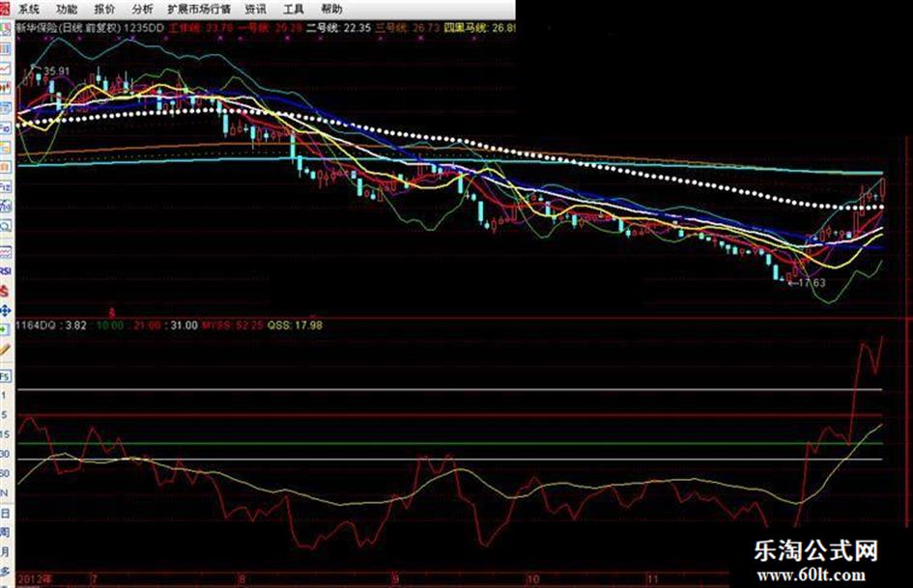The height and width of the screenshot is (588, 913).
Task: Click the Fs time-share icon
Action: [x=5, y=377]
